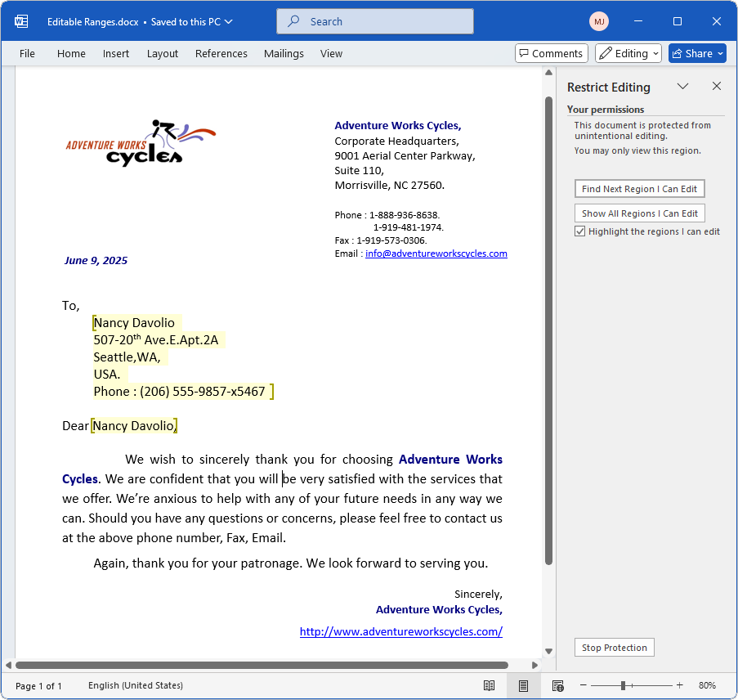Click Show All Regions I Can Edit
Screen dimensions: 738x700
pyautogui.click(x=639, y=213)
